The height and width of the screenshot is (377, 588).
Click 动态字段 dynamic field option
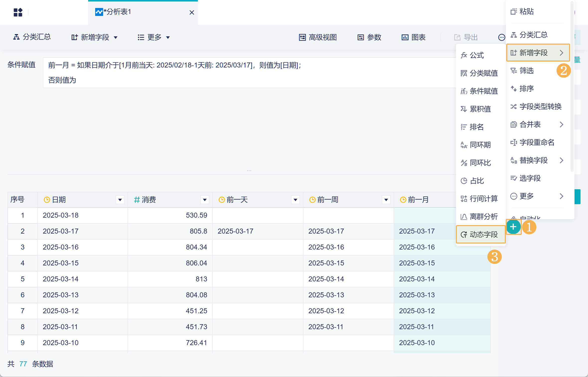[480, 234]
